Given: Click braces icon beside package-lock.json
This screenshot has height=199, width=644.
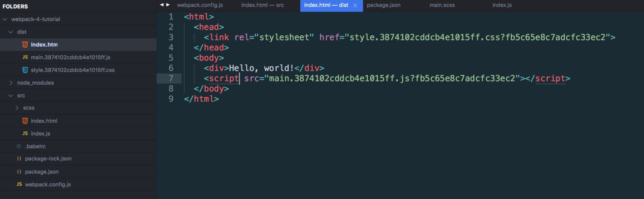Looking at the screenshot, I should tap(19, 159).
